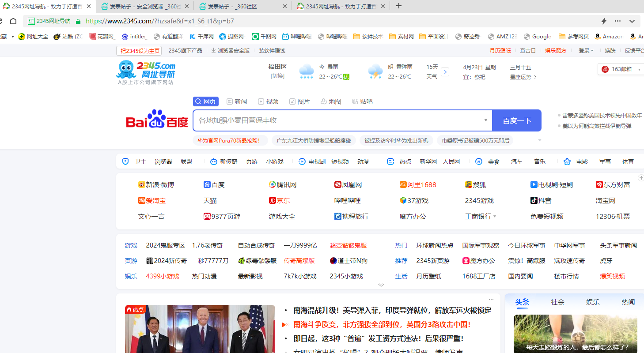644x353 pixels.
Task: Click 把2345设为主页 button
Action: (x=139, y=51)
